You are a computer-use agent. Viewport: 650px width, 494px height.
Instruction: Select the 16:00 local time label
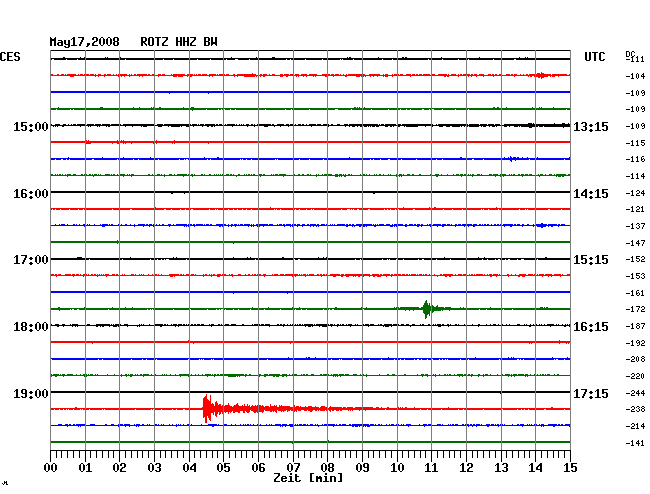pos(31,194)
